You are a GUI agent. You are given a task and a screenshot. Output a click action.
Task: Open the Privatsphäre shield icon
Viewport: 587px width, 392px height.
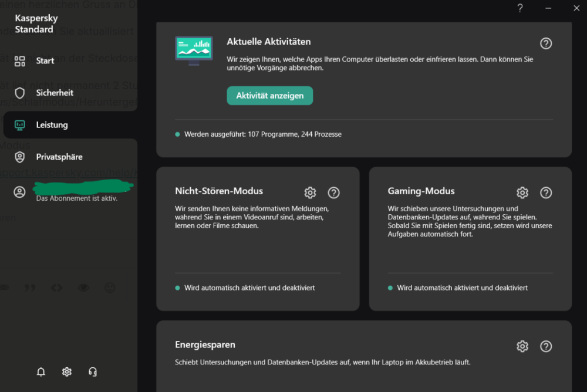pyautogui.click(x=19, y=157)
